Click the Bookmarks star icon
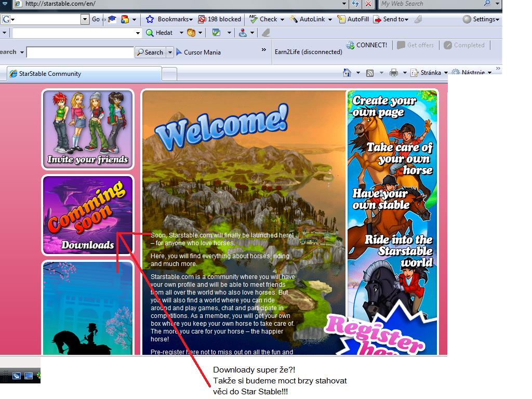Image resolution: width=532 pixels, height=399 pixels. tap(150, 19)
